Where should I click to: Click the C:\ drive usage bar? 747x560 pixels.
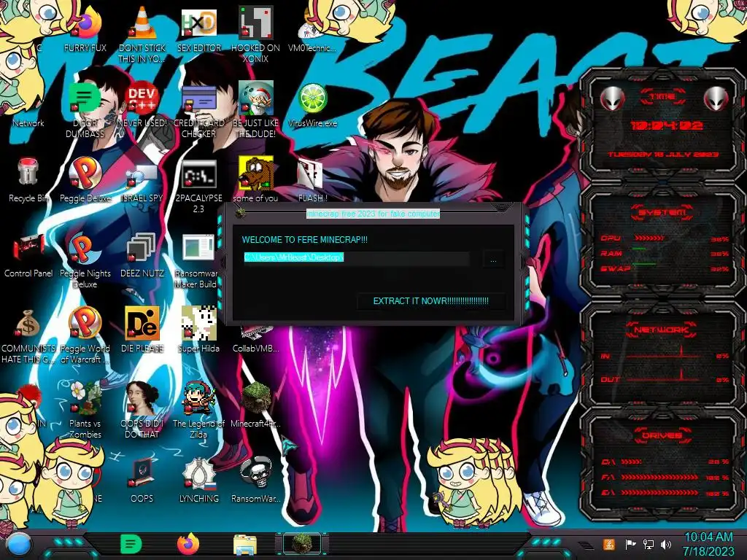[631, 462]
